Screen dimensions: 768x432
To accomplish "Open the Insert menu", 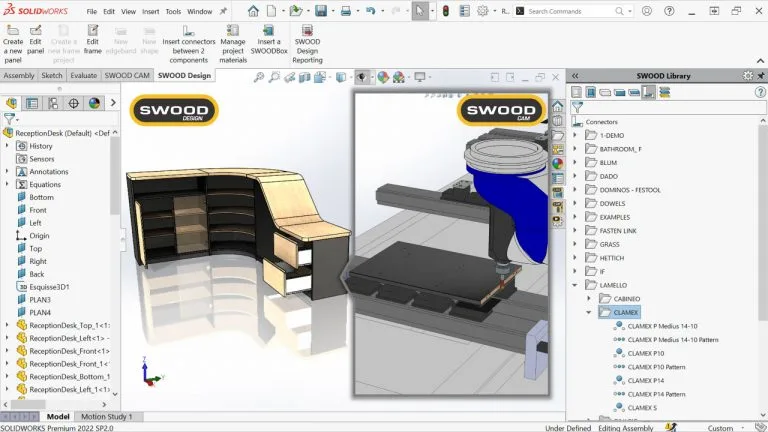I will [x=150, y=12].
